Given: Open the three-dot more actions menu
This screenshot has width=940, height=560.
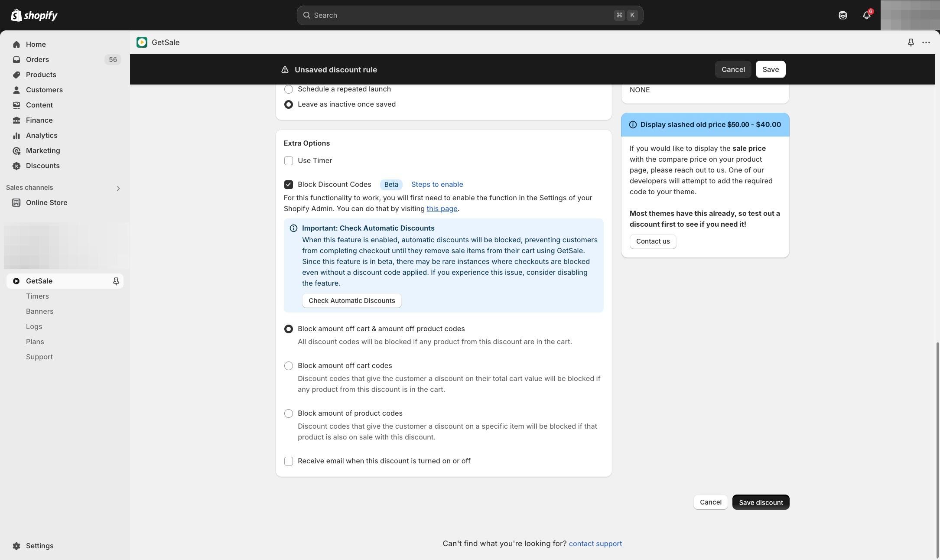Looking at the screenshot, I should pos(926,42).
